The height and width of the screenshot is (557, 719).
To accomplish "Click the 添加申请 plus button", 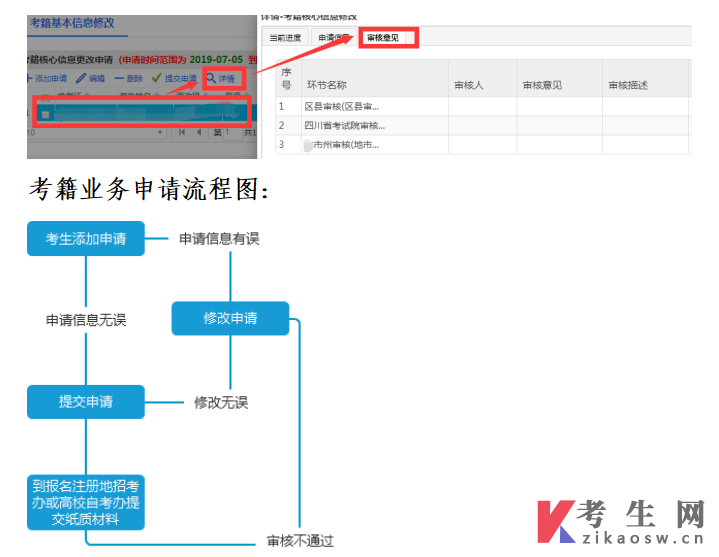I will pyautogui.click(x=47, y=78).
